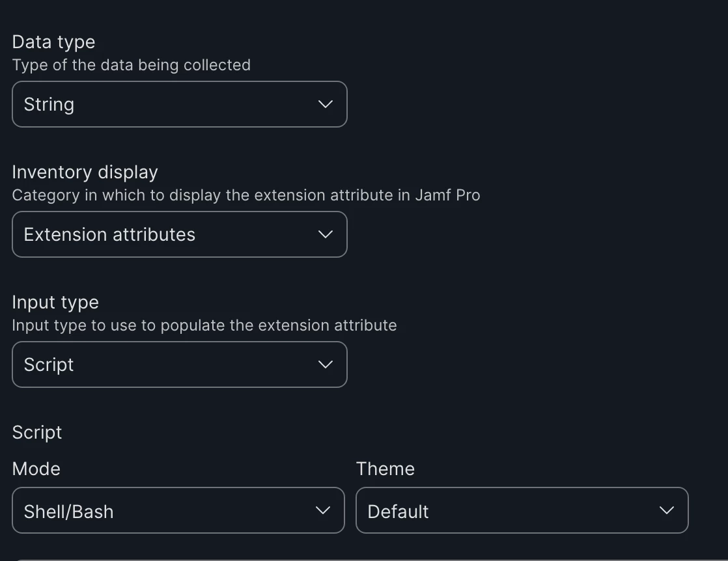Click the 'Type of the data being collected' description
The image size is (728, 561).
coord(132,65)
